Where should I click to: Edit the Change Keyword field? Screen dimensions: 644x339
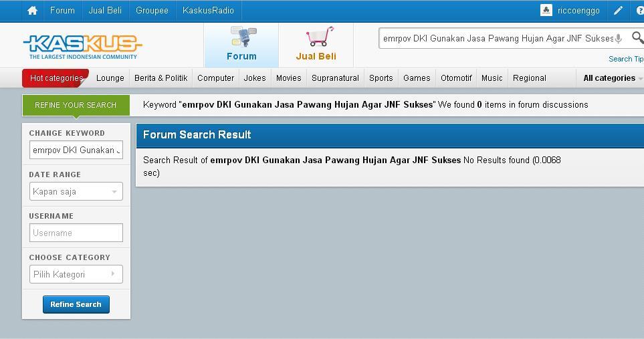click(76, 150)
